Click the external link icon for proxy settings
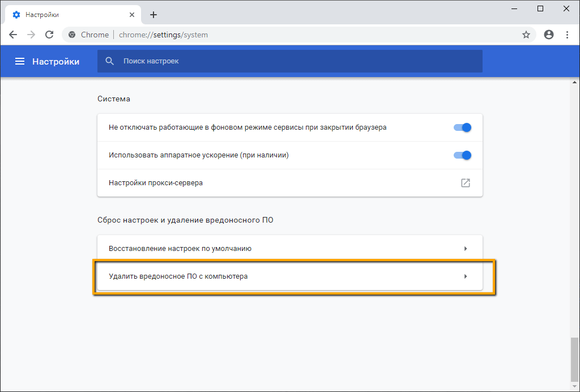 click(465, 183)
